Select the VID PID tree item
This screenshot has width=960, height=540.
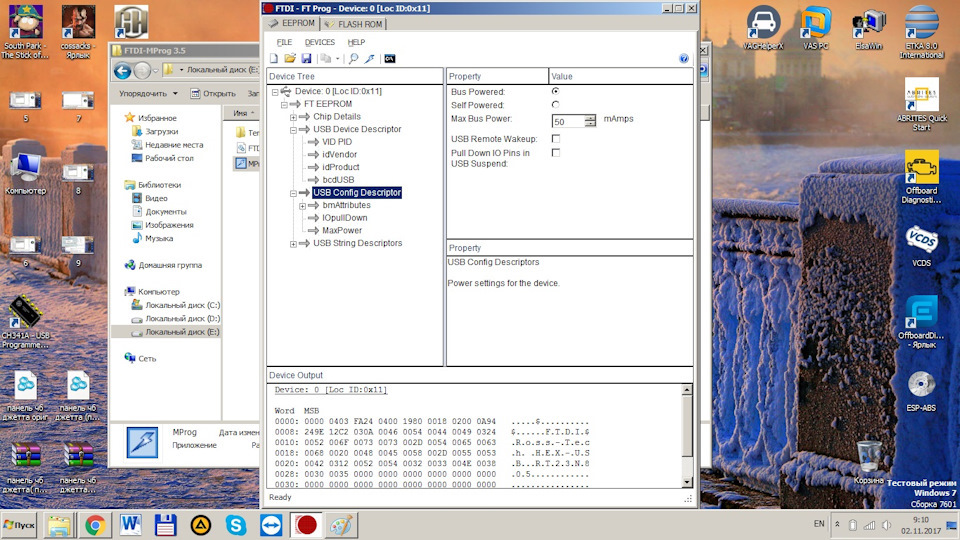coord(337,141)
